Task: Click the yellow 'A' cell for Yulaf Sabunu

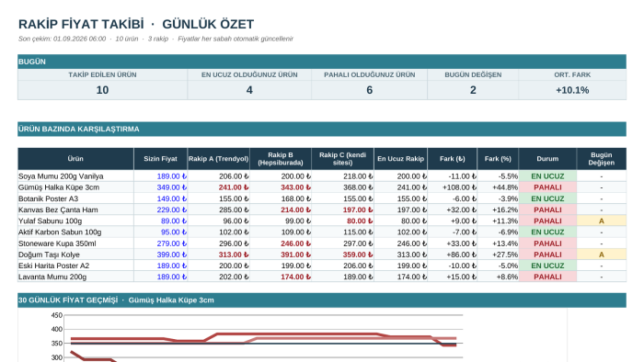Action: click(602, 221)
